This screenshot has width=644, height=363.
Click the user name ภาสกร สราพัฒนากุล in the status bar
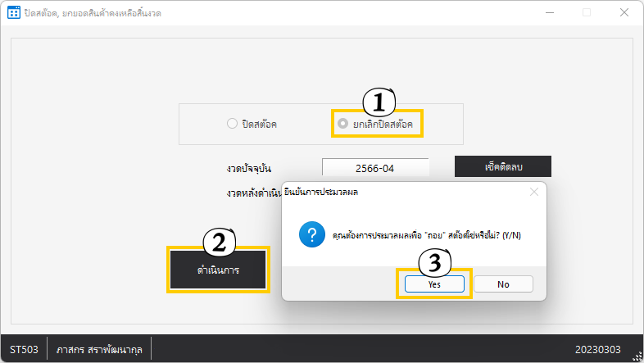pos(99,350)
